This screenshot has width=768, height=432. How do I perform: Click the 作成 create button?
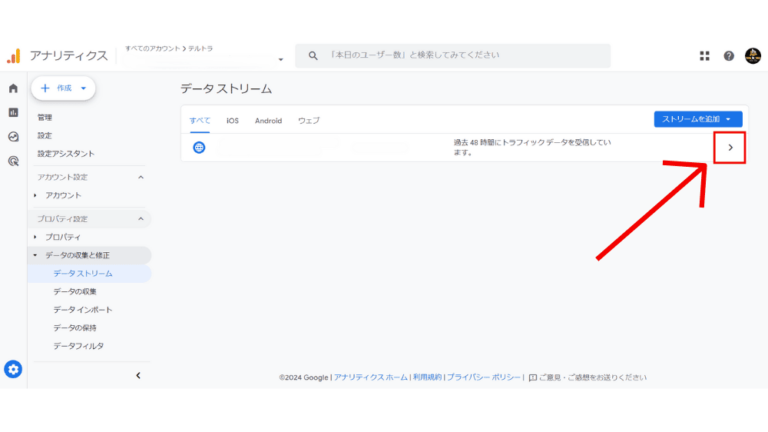tap(63, 89)
